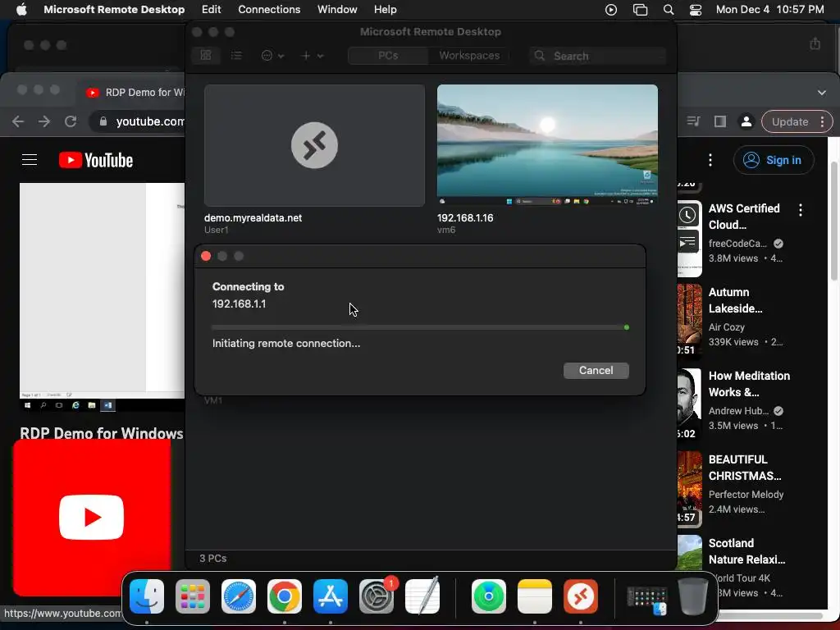Click the Sign in button on YouTube
Viewport: 840px width, 630px height.
[774, 160]
